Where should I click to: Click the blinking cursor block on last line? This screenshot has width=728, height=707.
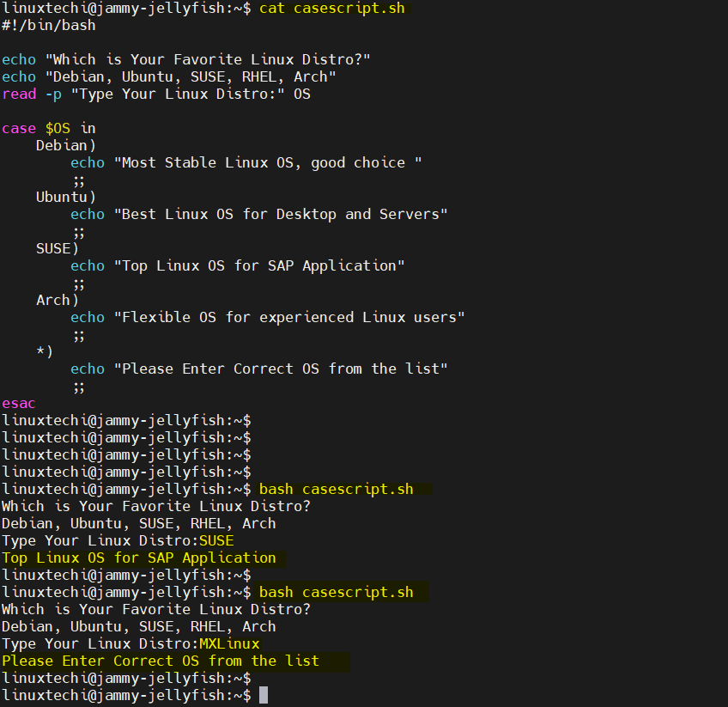click(x=264, y=695)
